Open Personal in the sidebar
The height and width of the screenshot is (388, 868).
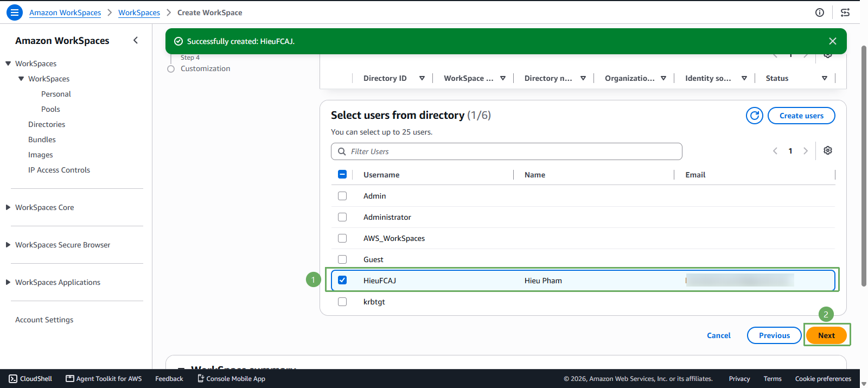click(56, 94)
